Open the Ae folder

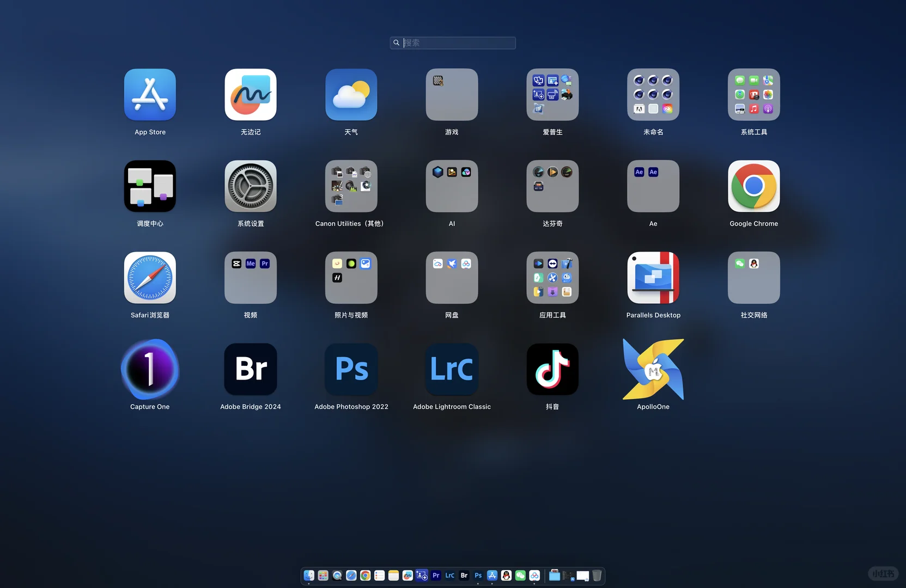653,186
